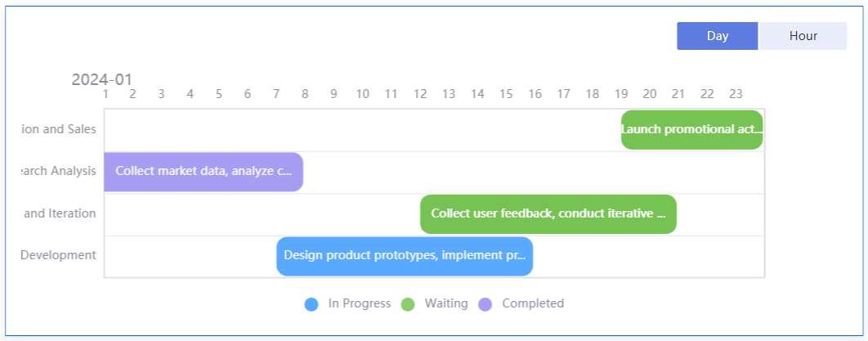This screenshot has height=341, width=868.
Task: Hide In Progress series via legend label
Action: tap(360, 303)
